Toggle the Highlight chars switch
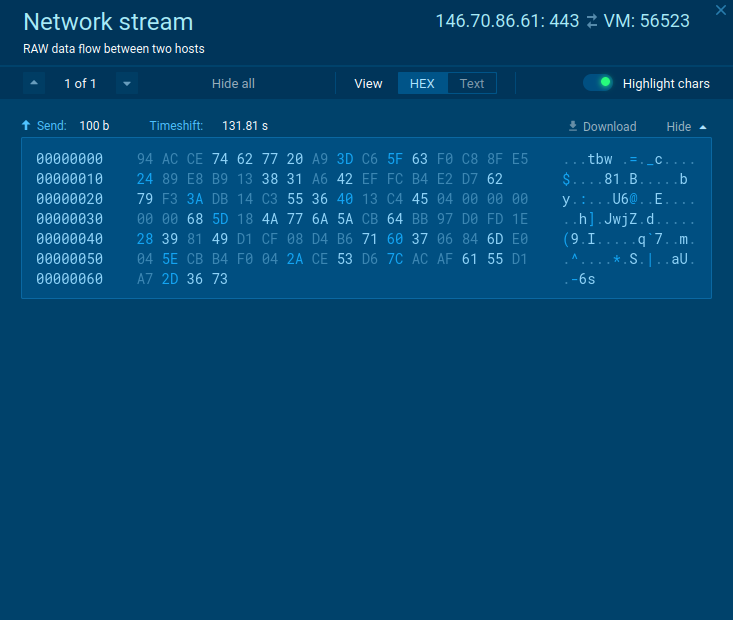 598,83
